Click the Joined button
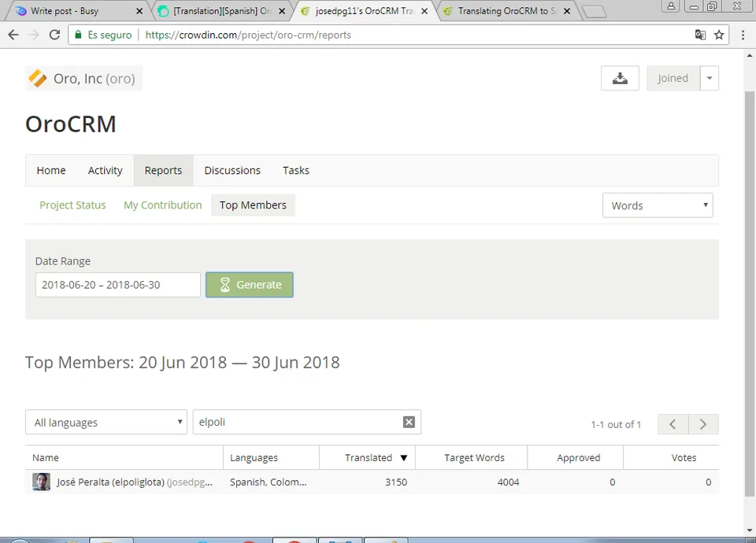This screenshot has height=543, width=756. pyautogui.click(x=673, y=78)
